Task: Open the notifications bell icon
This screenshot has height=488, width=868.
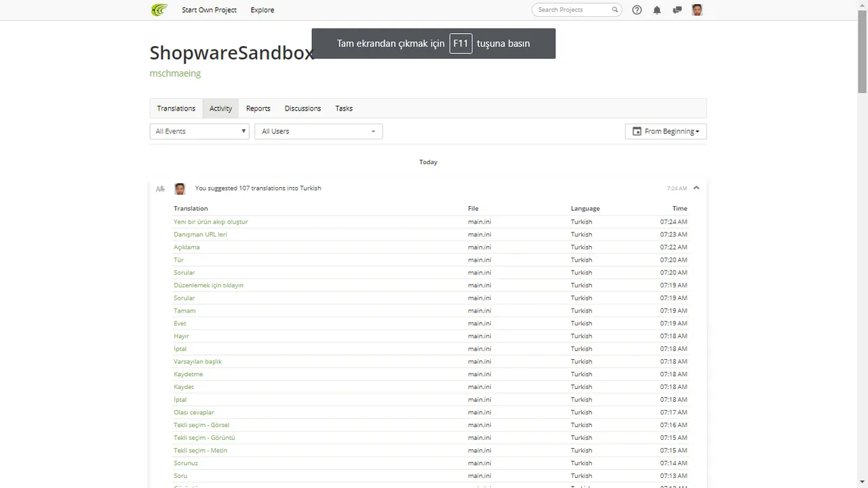Action: point(656,10)
